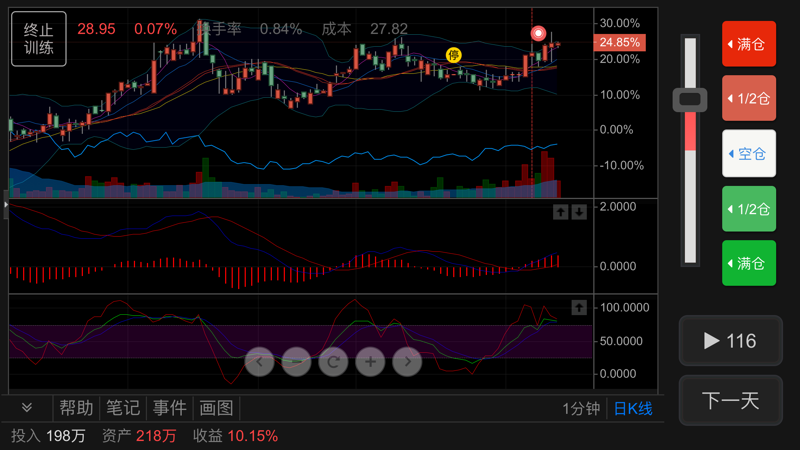Viewport: 800px width, 450px height.
Task: Click the position slider handle
Action: pos(690,99)
